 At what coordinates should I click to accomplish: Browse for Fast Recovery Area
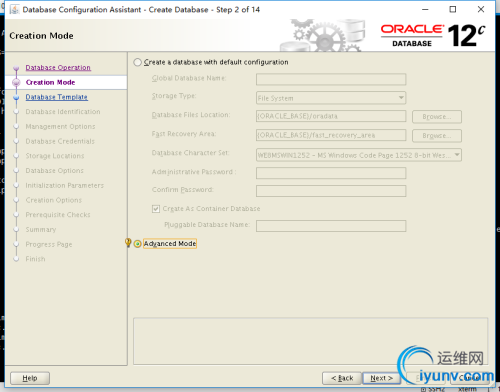(x=437, y=136)
